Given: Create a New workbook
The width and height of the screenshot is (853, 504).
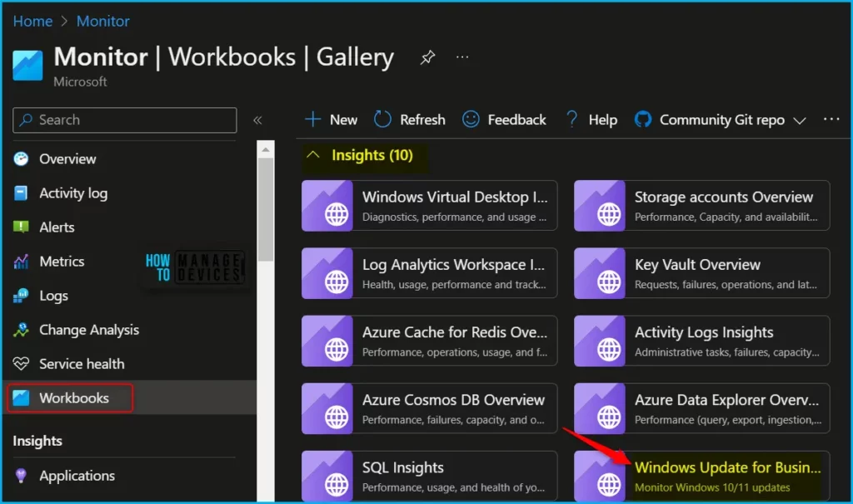Looking at the screenshot, I should [343, 120].
